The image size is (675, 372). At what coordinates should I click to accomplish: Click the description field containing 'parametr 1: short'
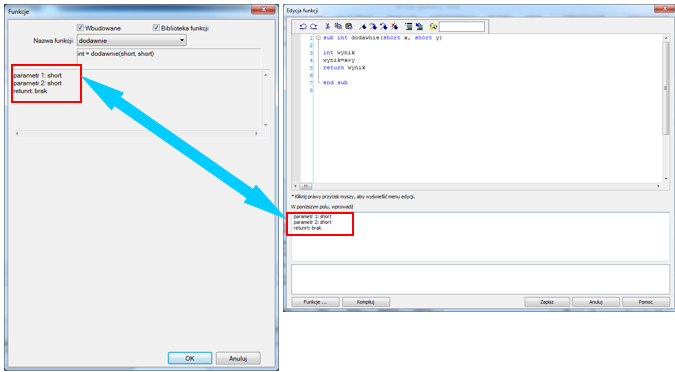480,236
